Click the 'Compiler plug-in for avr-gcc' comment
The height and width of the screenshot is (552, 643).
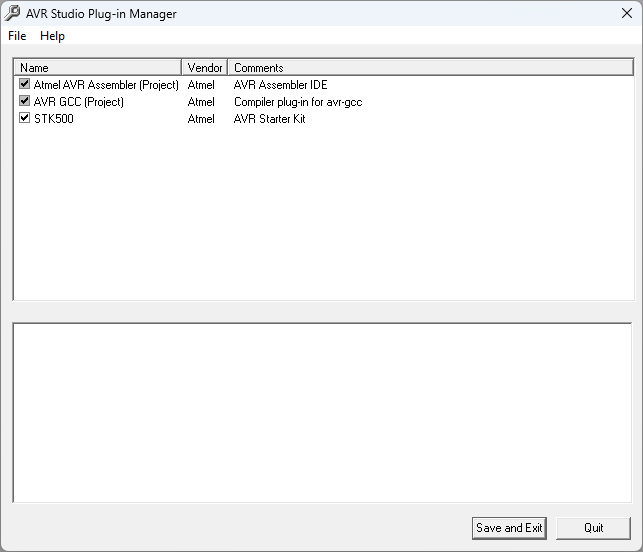click(x=298, y=102)
